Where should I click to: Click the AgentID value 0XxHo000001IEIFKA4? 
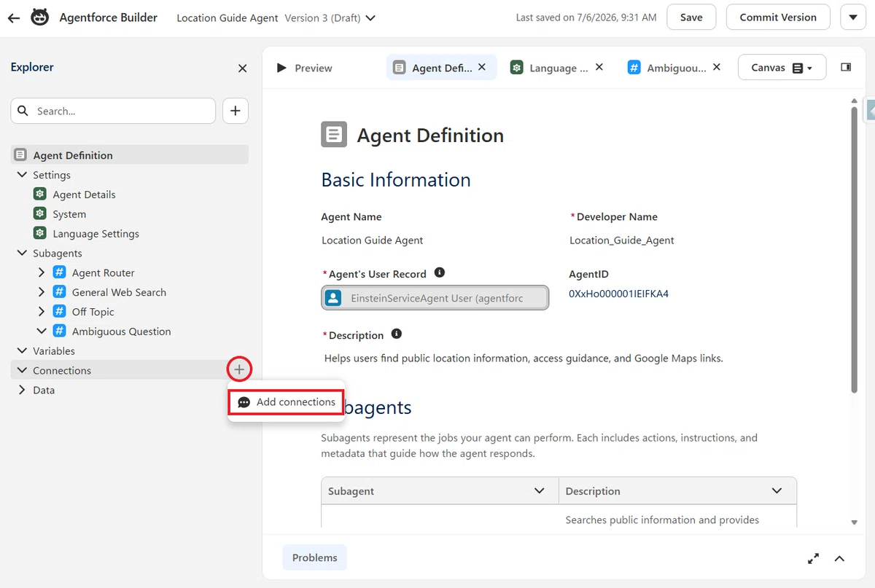click(618, 294)
